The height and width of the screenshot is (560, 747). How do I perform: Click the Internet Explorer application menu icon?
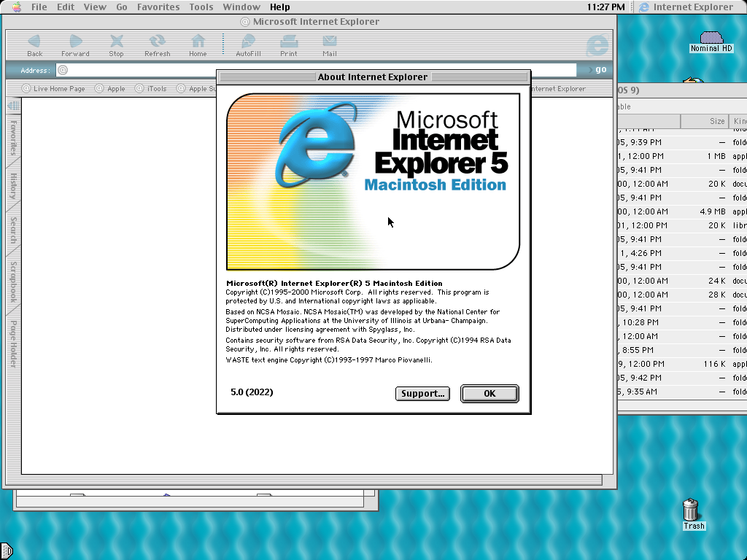pos(644,7)
